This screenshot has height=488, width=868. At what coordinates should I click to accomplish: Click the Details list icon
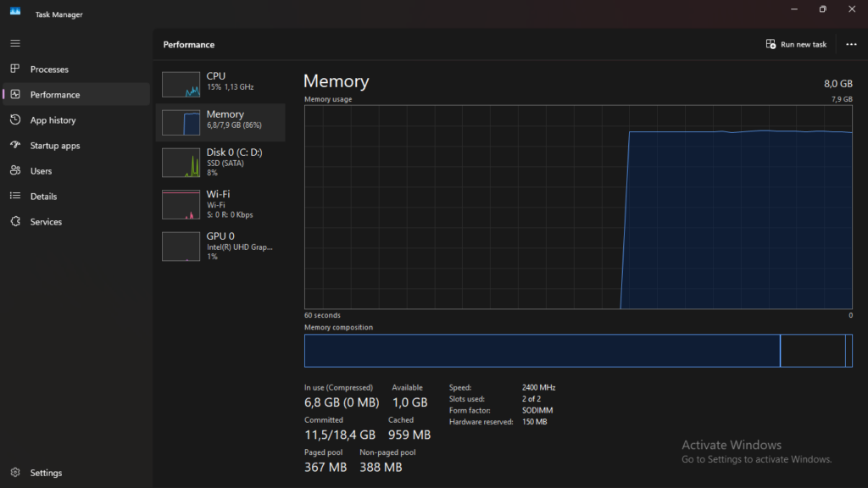tap(15, 196)
